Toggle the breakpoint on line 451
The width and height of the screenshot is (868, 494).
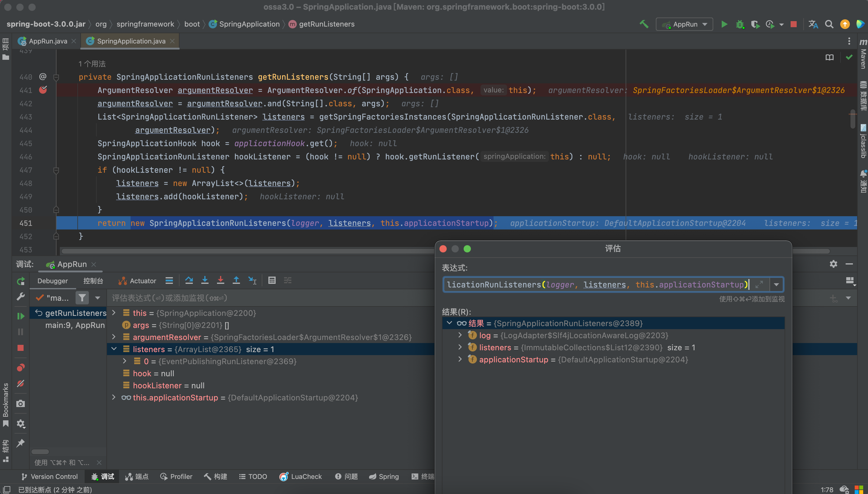(x=42, y=223)
